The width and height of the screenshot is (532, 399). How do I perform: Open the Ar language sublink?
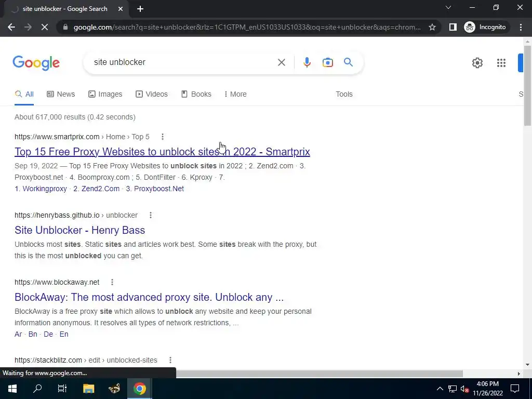pyautogui.click(x=18, y=334)
